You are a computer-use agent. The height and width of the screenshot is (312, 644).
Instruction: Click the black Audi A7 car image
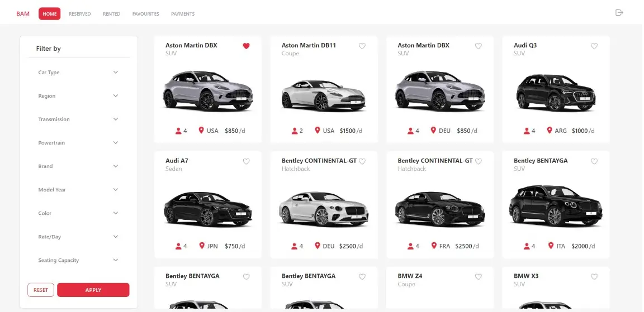point(208,208)
